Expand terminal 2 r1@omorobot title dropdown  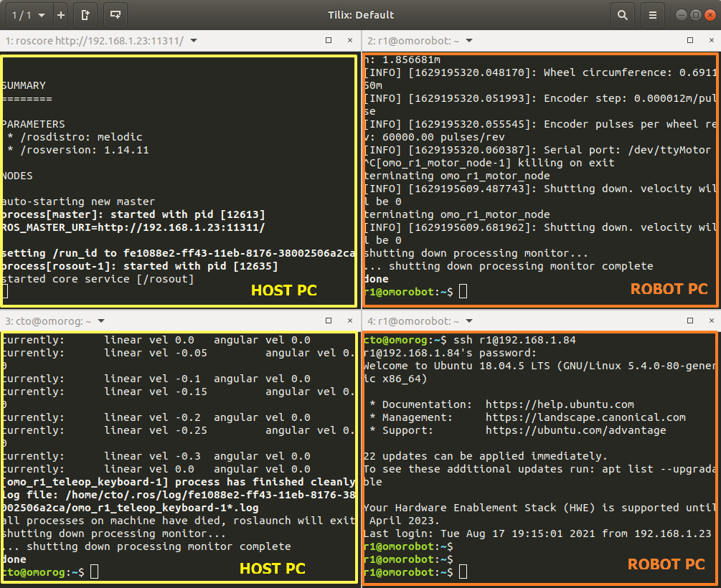point(469,40)
